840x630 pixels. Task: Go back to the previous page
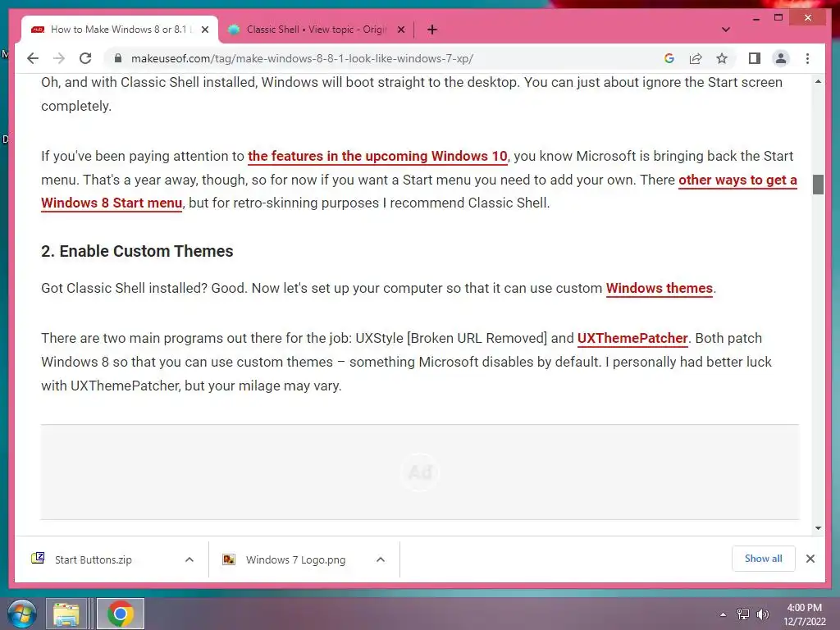pyautogui.click(x=33, y=58)
